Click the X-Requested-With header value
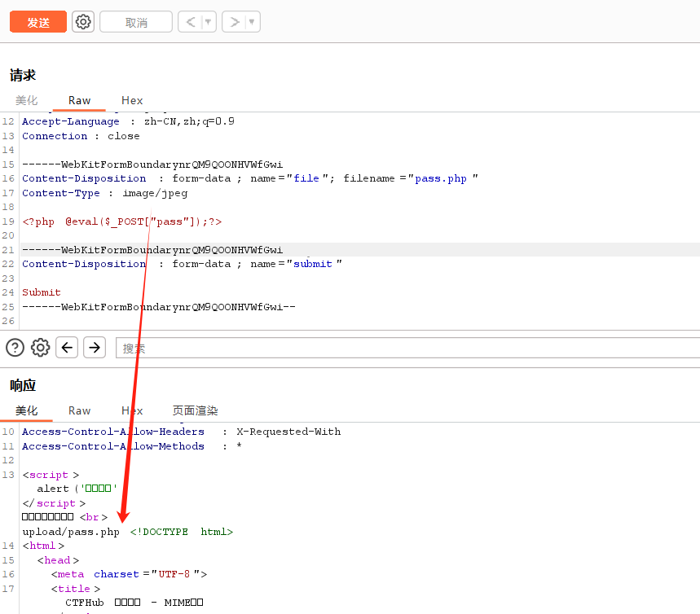Image resolution: width=700 pixels, height=614 pixels. point(288,432)
